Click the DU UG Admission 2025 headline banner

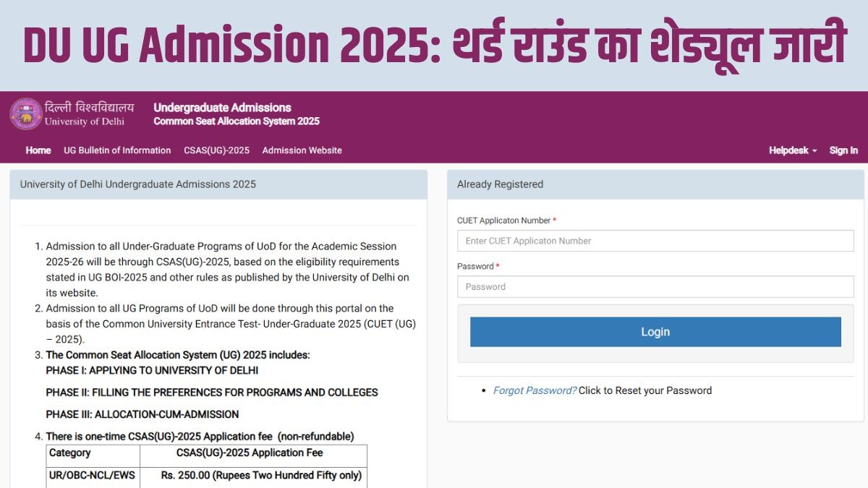point(434,45)
